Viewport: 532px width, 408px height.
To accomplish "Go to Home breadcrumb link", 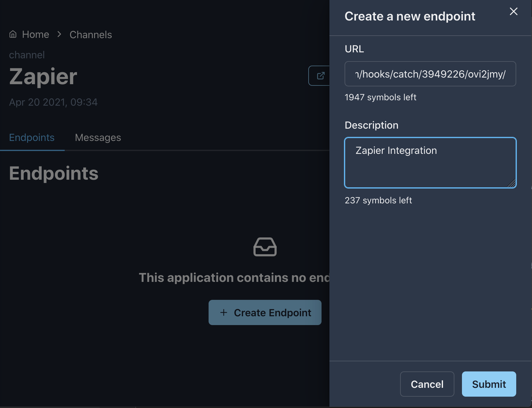I will [x=35, y=34].
